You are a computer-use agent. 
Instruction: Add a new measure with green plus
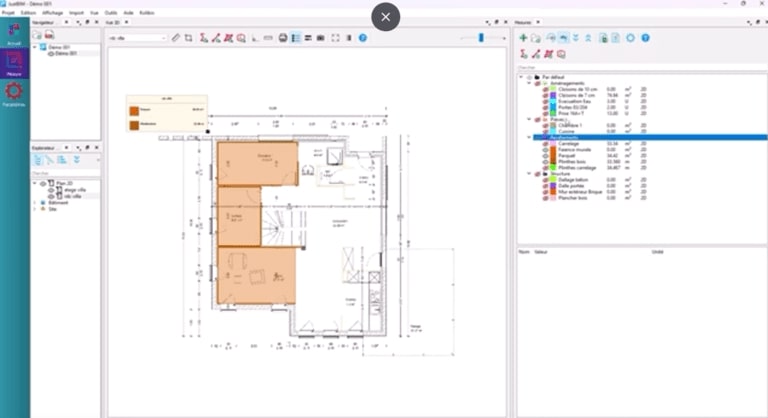point(523,38)
